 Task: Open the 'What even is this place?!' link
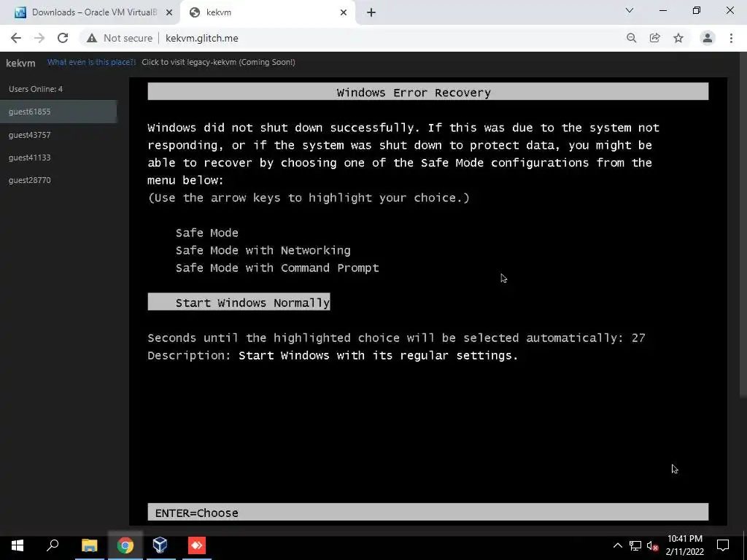click(x=91, y=63)
